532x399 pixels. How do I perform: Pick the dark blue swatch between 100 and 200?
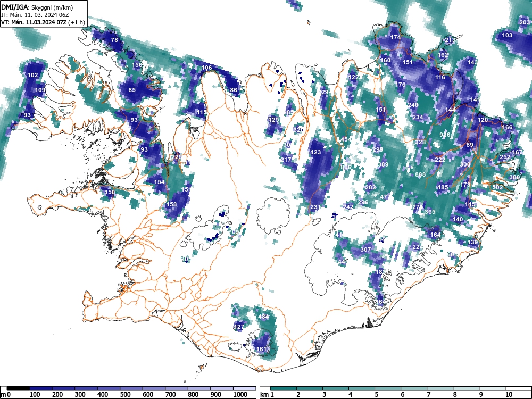(41, 388)
